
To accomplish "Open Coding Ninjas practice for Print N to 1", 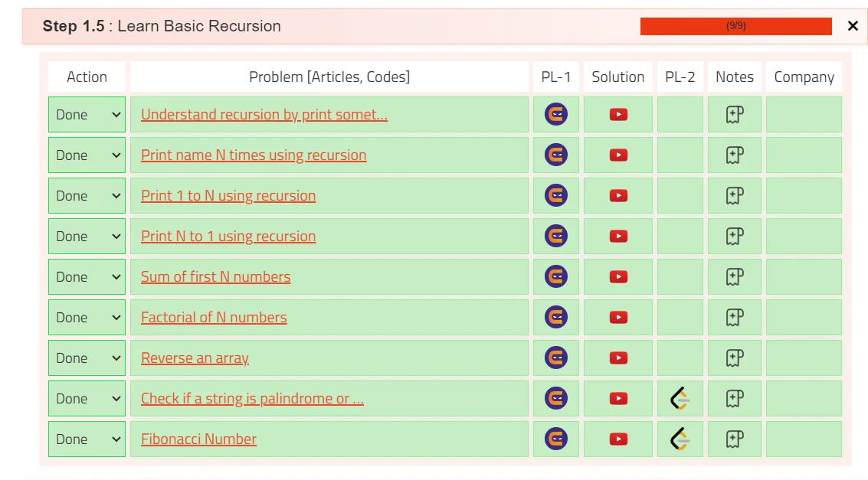I will (x=556, y=236).
